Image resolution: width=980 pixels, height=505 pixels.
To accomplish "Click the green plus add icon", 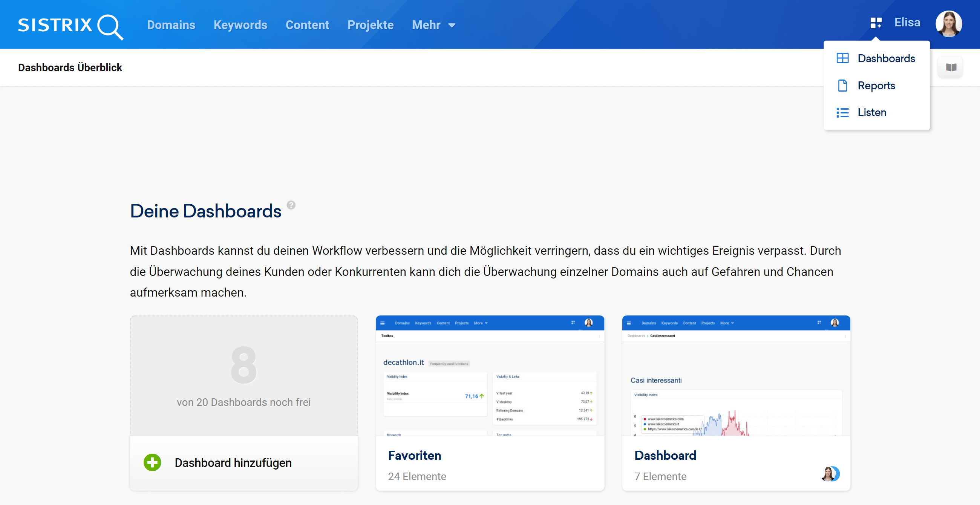I will 152,462.
